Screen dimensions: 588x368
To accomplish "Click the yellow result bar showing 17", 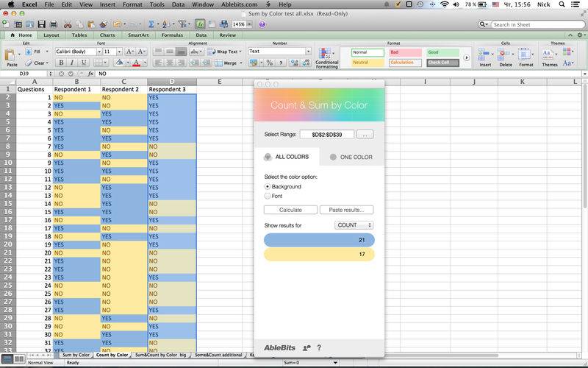I will pos(319,254).
